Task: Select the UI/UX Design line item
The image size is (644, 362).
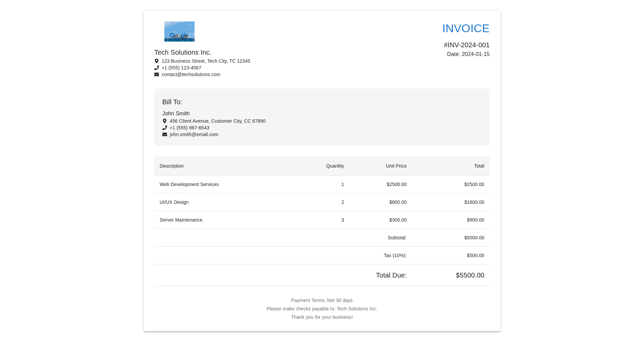Action: tap(174, 202)
